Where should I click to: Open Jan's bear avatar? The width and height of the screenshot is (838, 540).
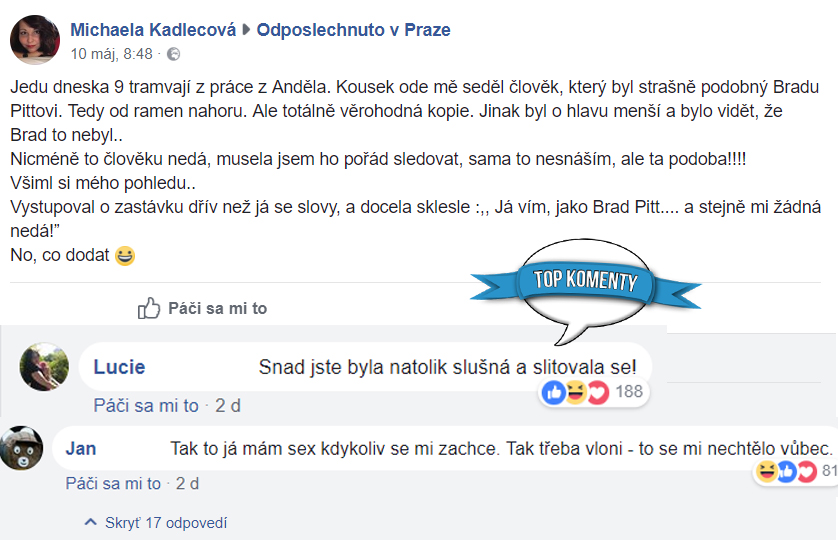(21, 448)
